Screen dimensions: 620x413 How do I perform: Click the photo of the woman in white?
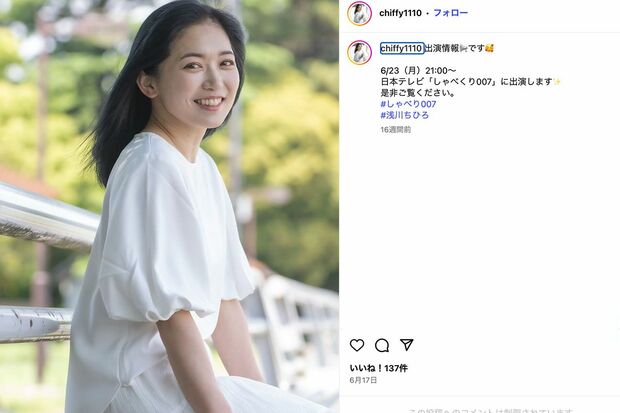[169, 206]
